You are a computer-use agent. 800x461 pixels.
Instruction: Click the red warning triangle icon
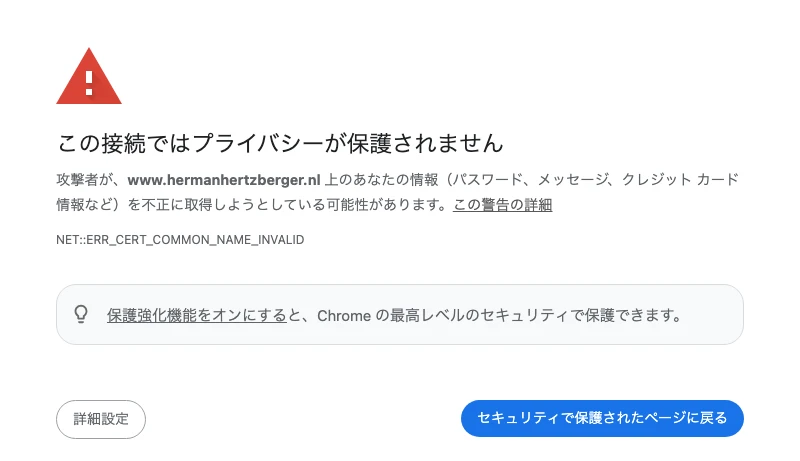(x=89, y=78)
